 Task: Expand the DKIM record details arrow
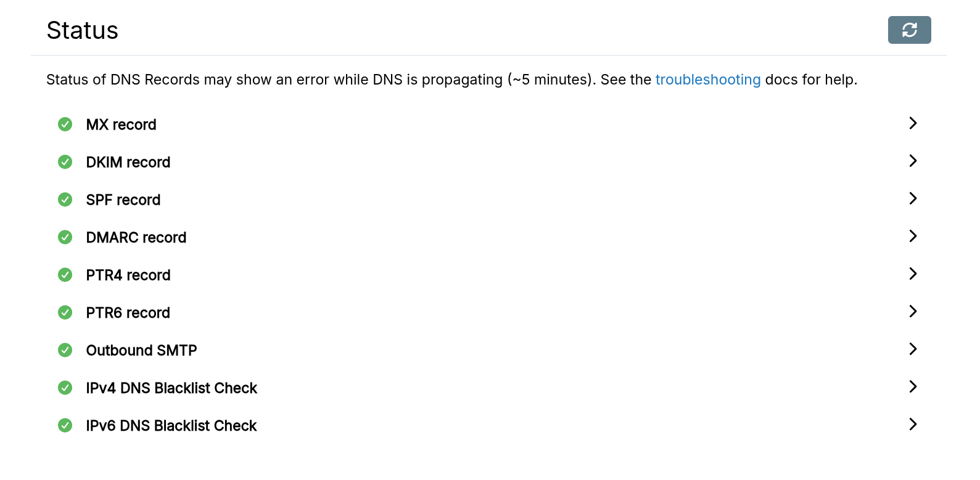(x=913, y=161)
